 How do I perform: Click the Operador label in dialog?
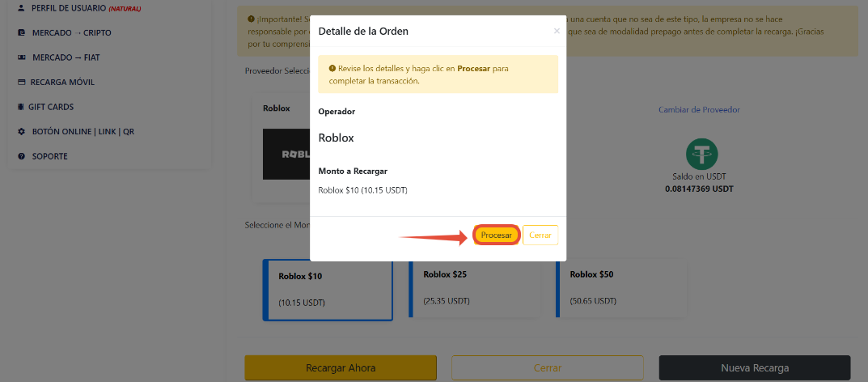337,111
